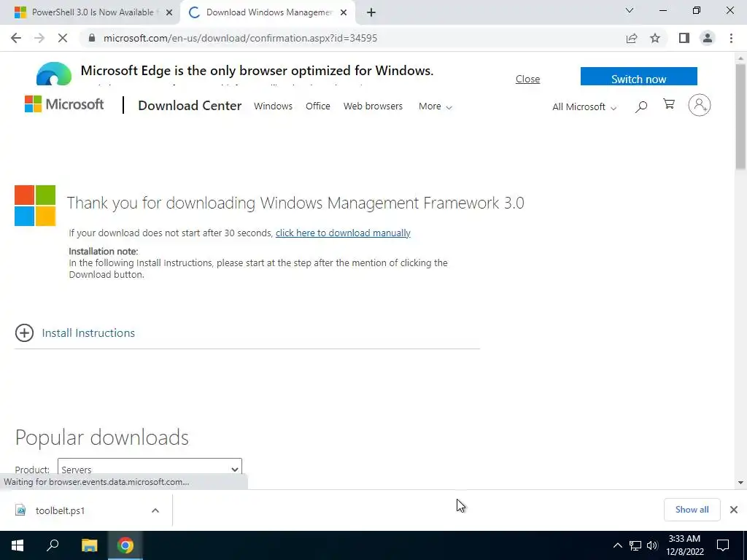Expand the More dropdown
The height and width of the screenshot is (560, 747).
click(435, 106)
